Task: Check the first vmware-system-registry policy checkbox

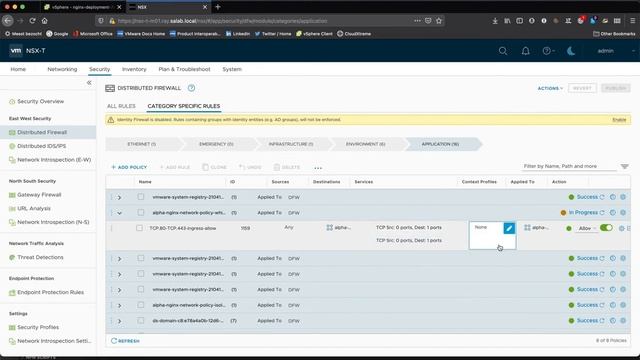Action: click(141, 197)
